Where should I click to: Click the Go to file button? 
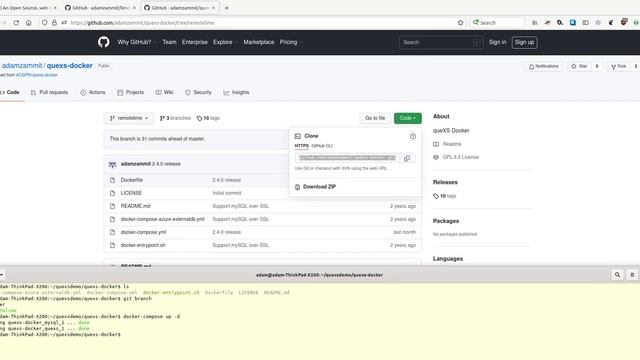click(x=375, y=118)
